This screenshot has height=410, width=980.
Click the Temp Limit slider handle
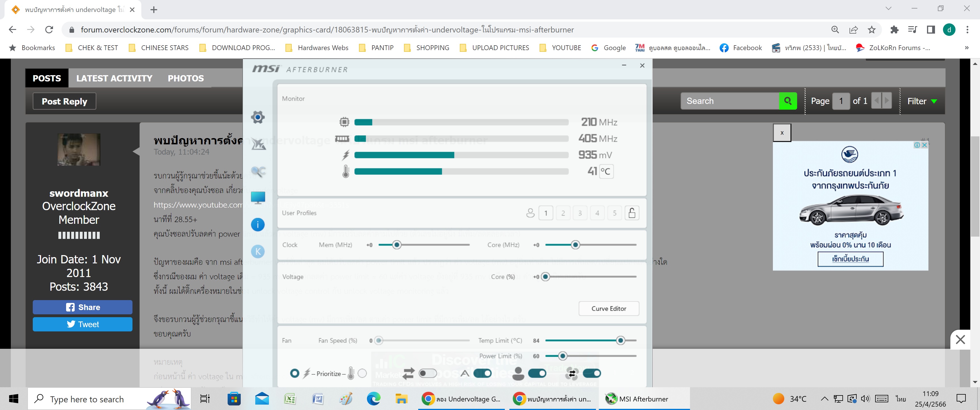point(620,341)
